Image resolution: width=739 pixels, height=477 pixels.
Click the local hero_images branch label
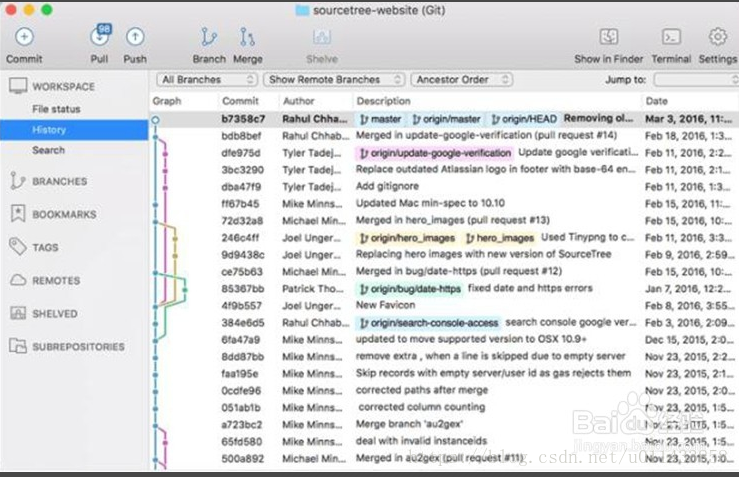[x=500, y=238]
